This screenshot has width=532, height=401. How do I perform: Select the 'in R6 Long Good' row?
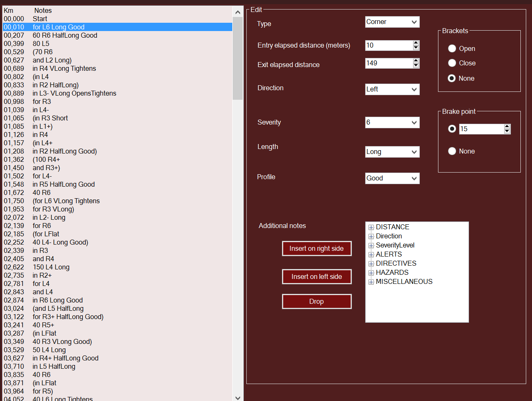tap(118, 300)
